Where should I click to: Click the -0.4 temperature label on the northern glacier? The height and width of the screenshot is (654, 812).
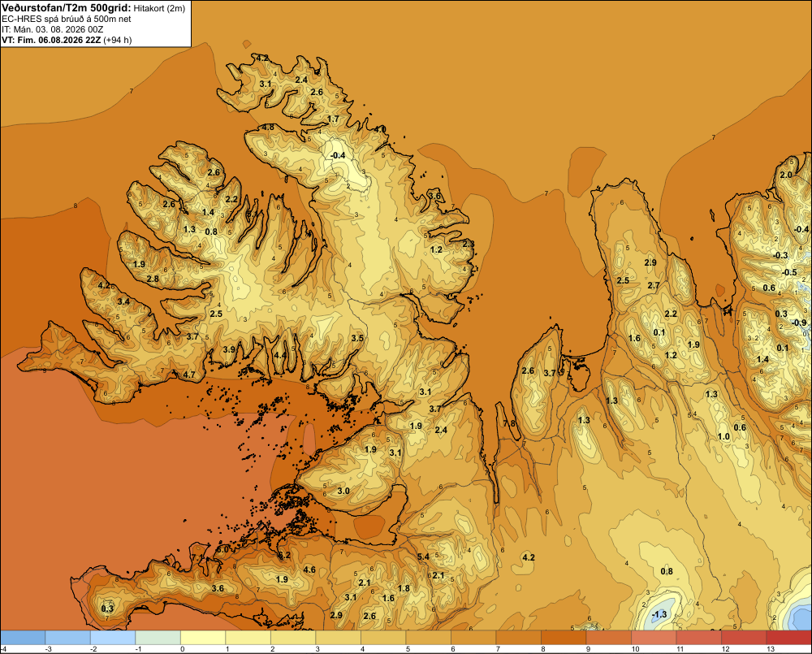(338, 155)
